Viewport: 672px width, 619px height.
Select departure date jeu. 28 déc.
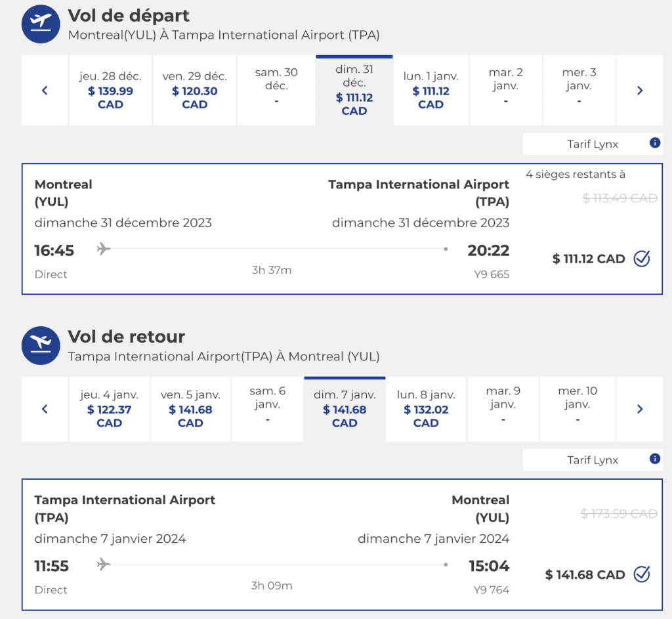click(x=110, y=91)
